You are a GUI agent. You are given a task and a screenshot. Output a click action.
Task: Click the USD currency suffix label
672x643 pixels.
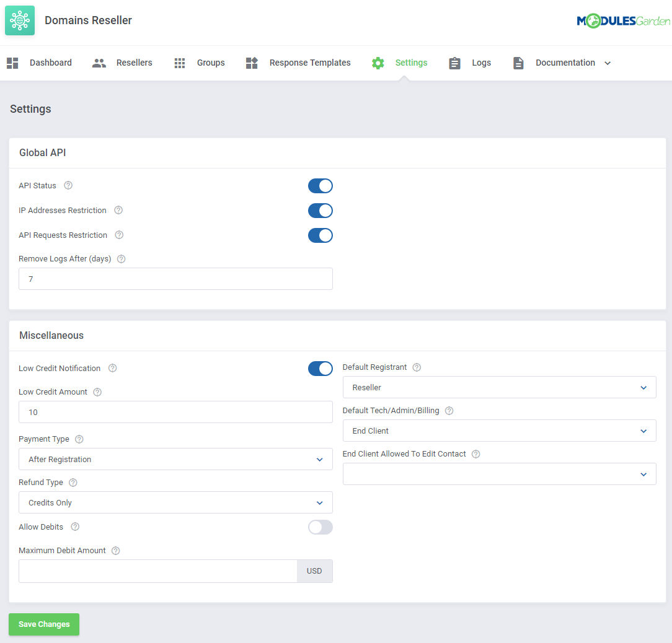click(314, 571)
